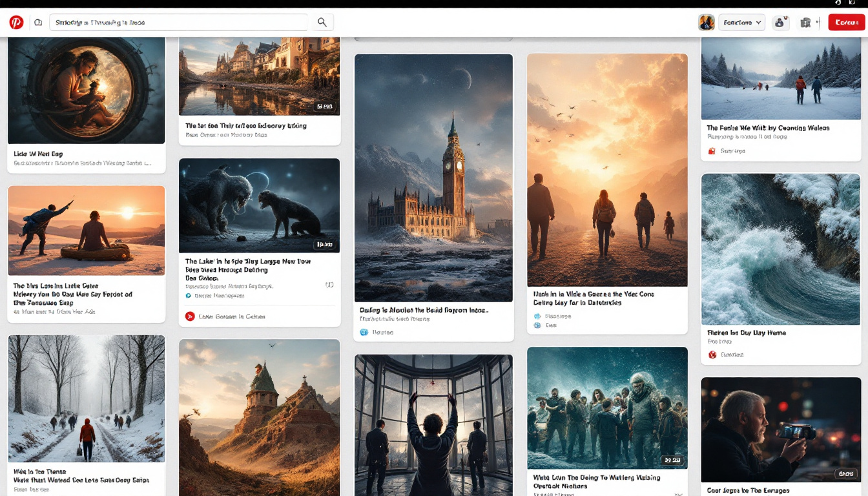Click the duration badge on icy crowd pin
This screenshot has height=496, width=868.
coord(671,460)
